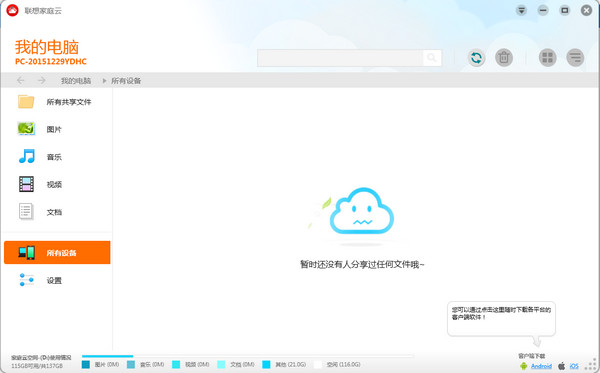Close the Home Cloud window
Viewport: 600px width, 373px height.
pos(586,10)
